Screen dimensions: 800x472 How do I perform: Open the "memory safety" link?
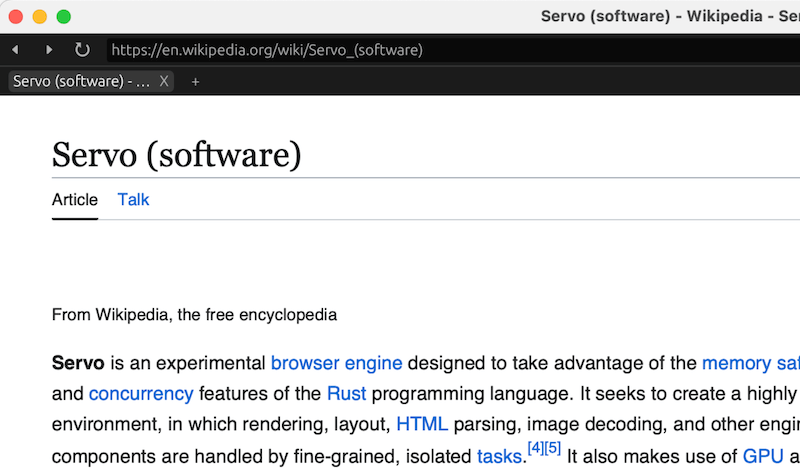coord(750,363)
